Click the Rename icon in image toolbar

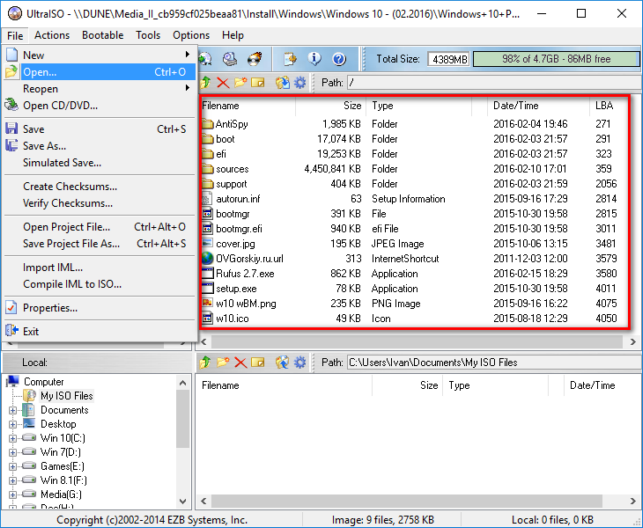[258, 83]
